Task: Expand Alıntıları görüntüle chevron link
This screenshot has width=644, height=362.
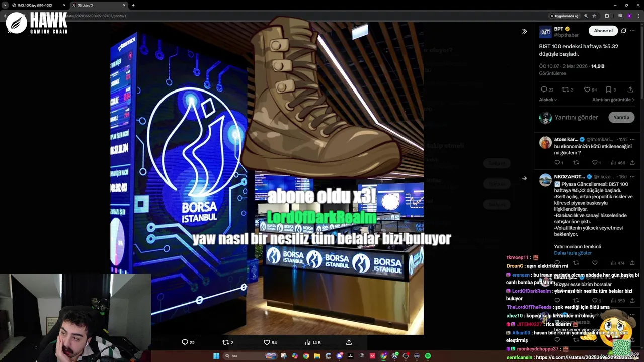Action: pyautogui.click(x=613, y=100)
